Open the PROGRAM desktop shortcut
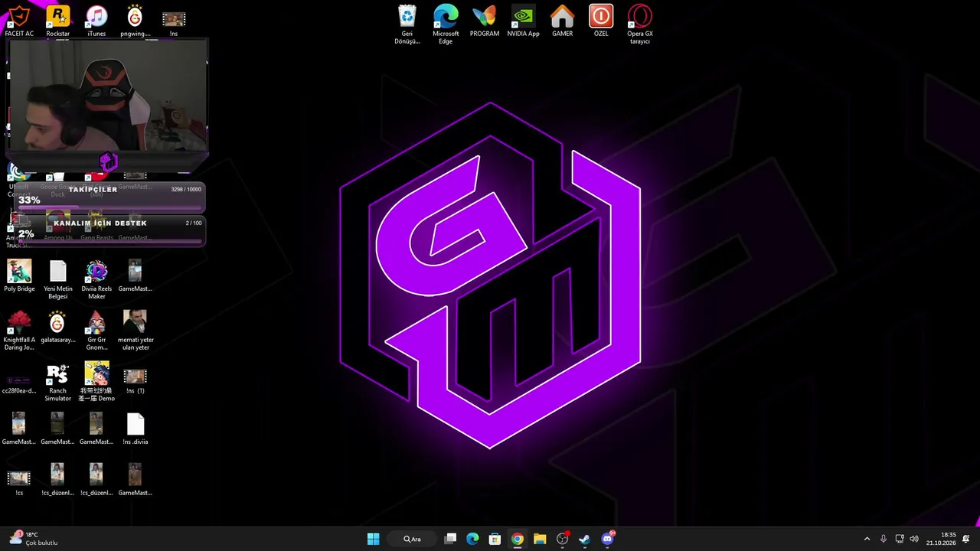Screen dimensions: 980x551 [485, 21]
